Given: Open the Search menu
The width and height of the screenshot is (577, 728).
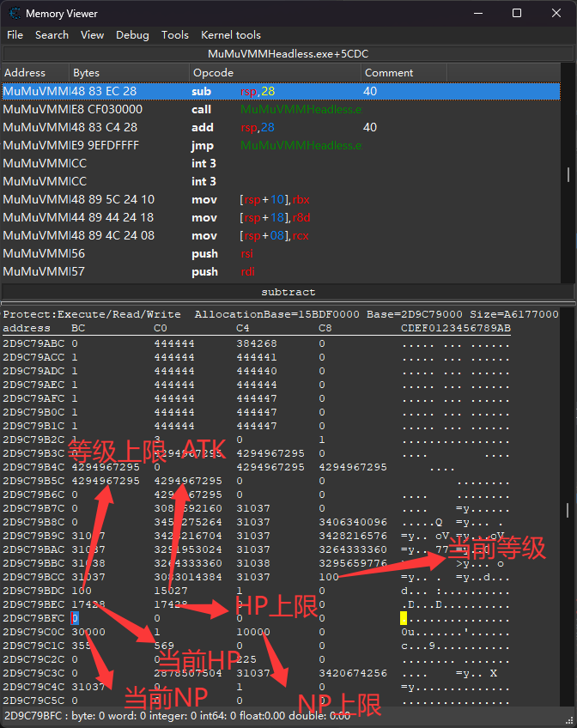Looking at the screenshot, I should (52, 35).
